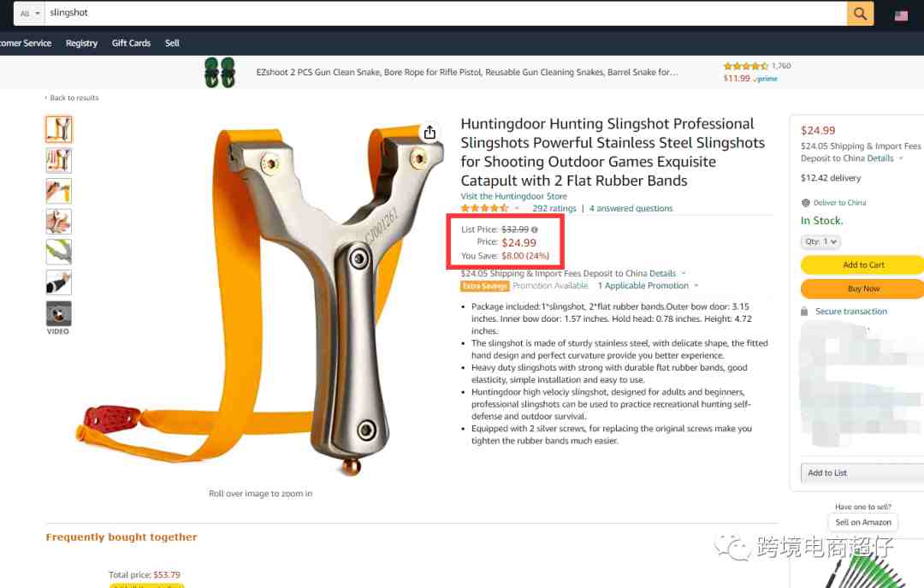The width and height of the screenshot is (924, 588).
Task: Click the slingshot search input field
Action: pyautogui.click(x=446, y=13)
